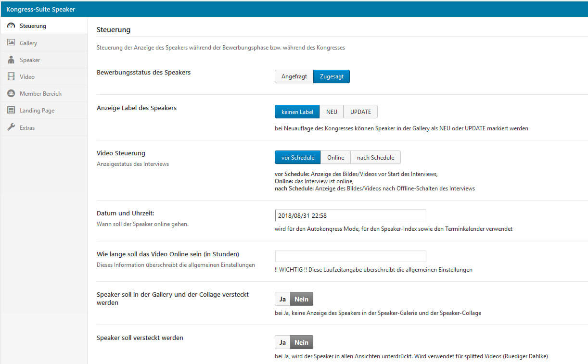
Task: Click the Speaker person icon
Action: [11, 60]
